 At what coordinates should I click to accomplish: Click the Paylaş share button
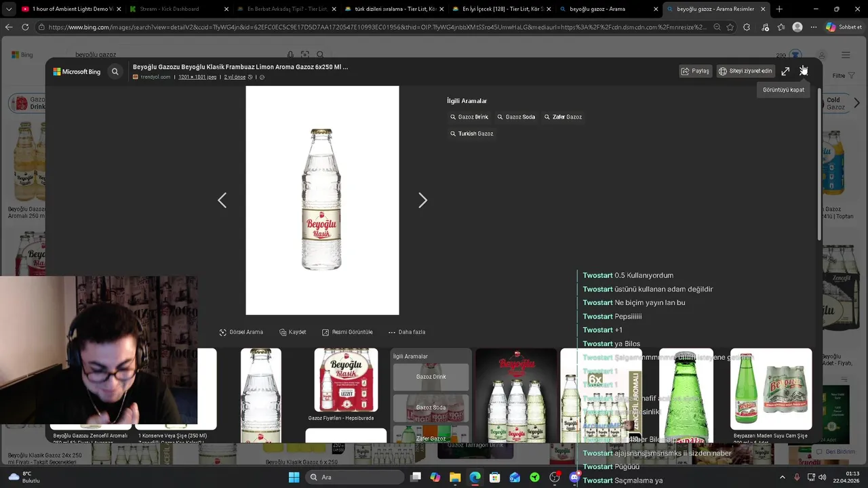point(696,71)
